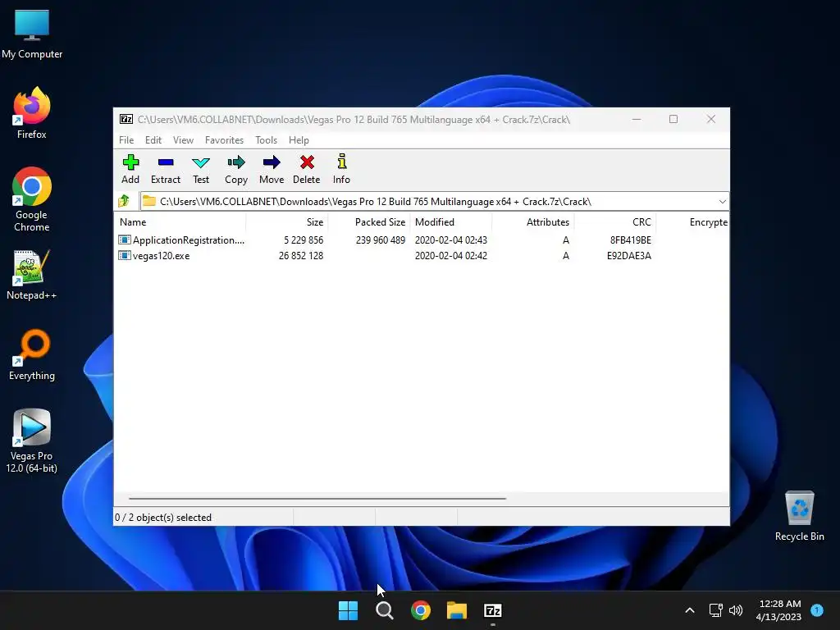
Task: Sort by the CRC column header
Action: [x=615, y=221]
